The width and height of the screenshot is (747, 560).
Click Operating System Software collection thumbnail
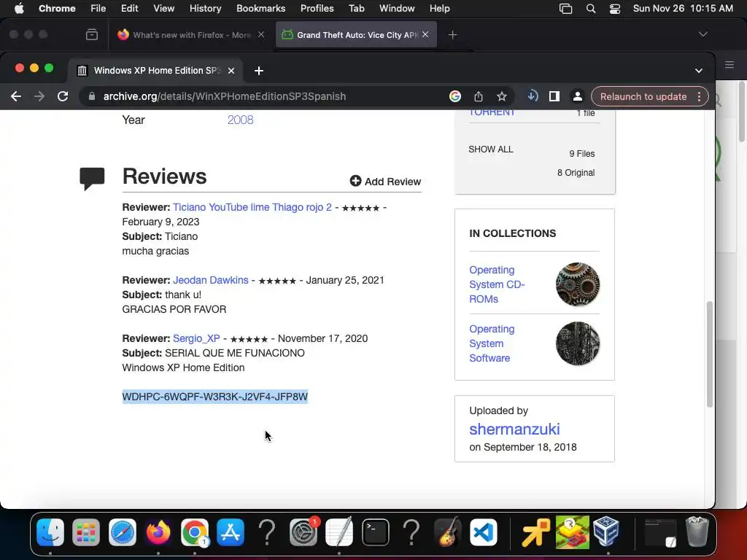[x=578, y=343]
